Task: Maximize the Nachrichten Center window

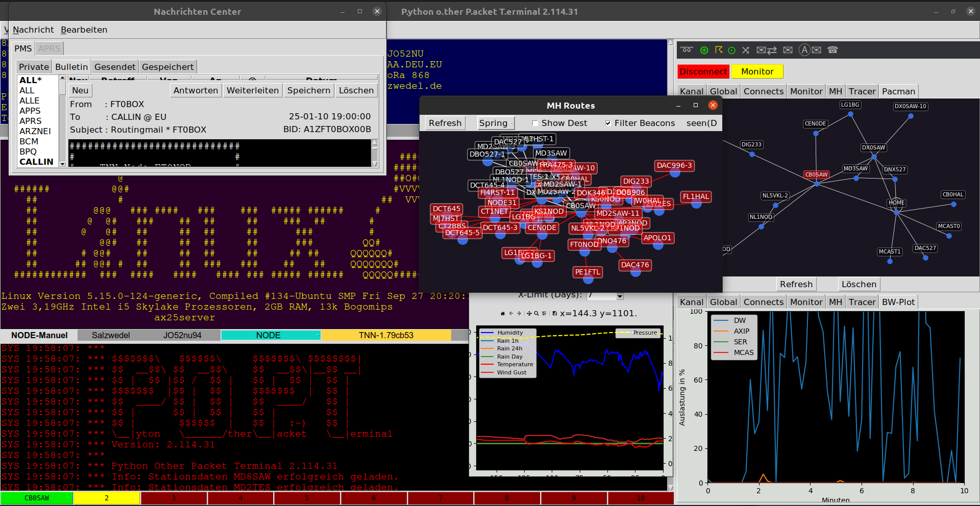Action: (360, 11)
